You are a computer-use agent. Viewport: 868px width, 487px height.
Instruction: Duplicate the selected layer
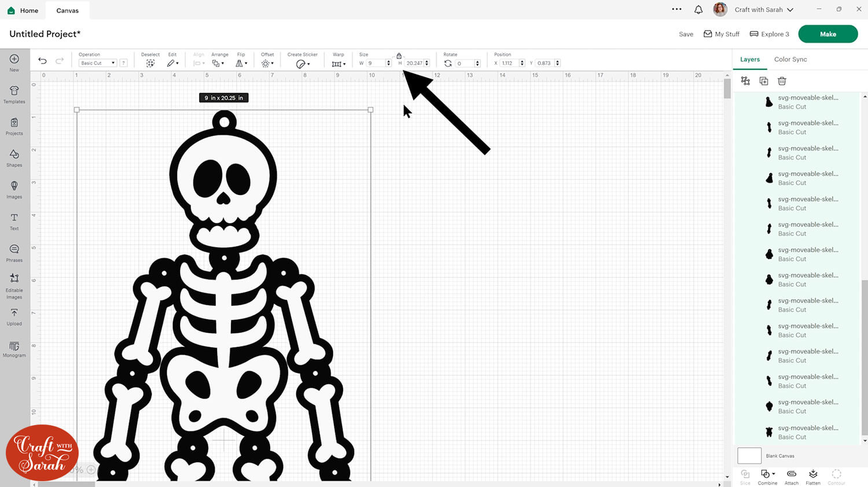[x=763, y=81]
